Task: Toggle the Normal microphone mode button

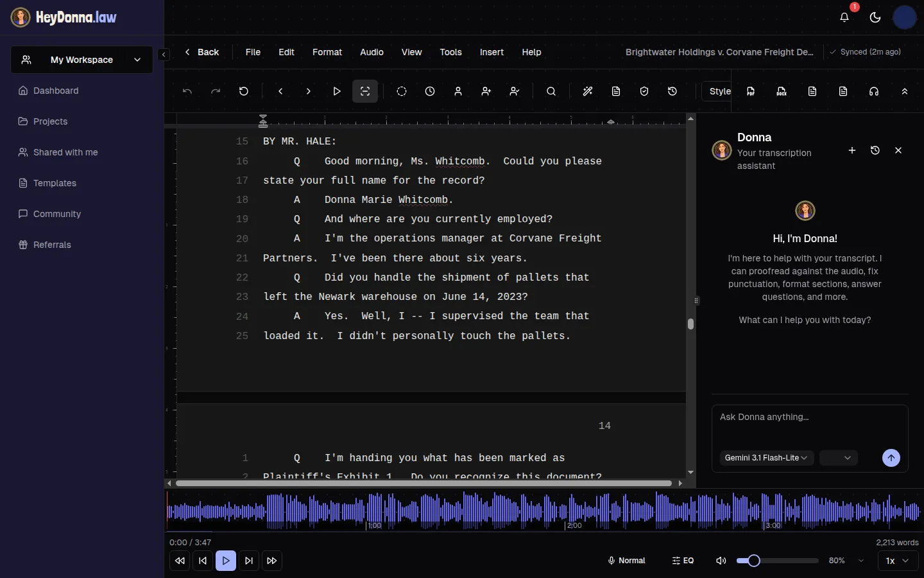Action: [626, 561]
